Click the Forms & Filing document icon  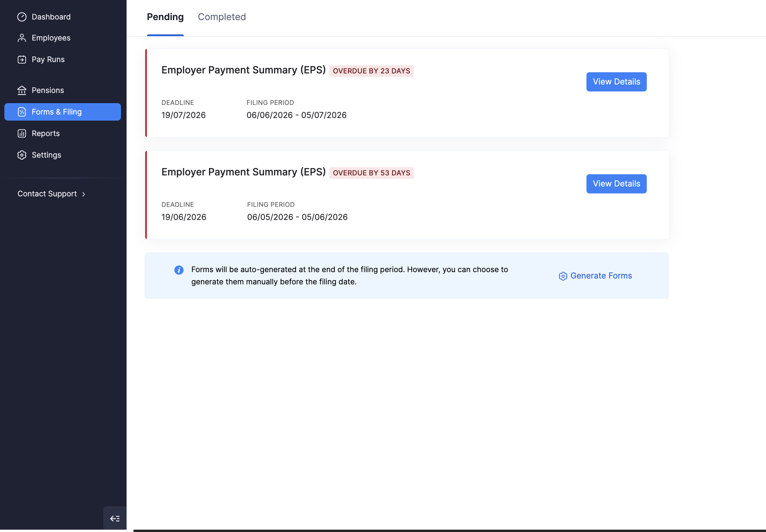pyautogui.click(x=22, y=112)
